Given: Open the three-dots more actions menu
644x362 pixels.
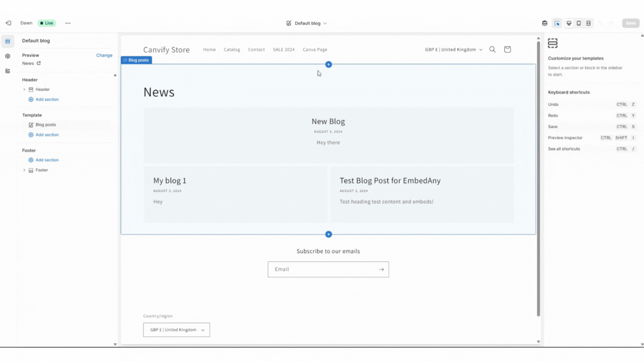Looking at the screenshot, I should click(68, 23).
